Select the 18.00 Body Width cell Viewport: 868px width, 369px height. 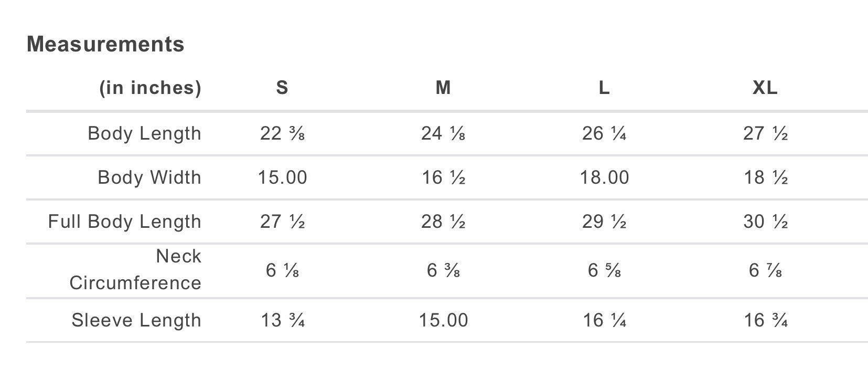pos(604,177)
